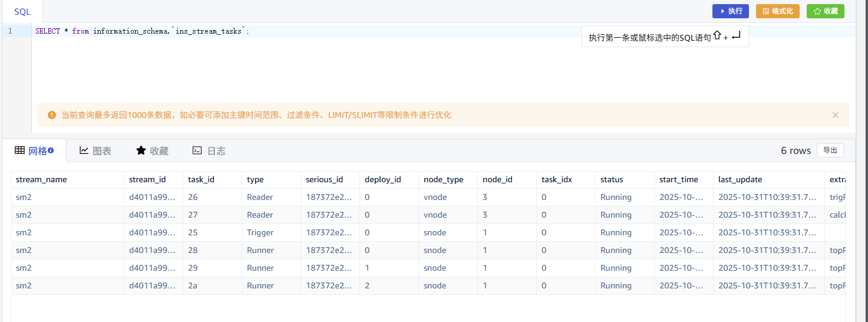
Task: Select the SQL editor tab
Action: (22, 12)
